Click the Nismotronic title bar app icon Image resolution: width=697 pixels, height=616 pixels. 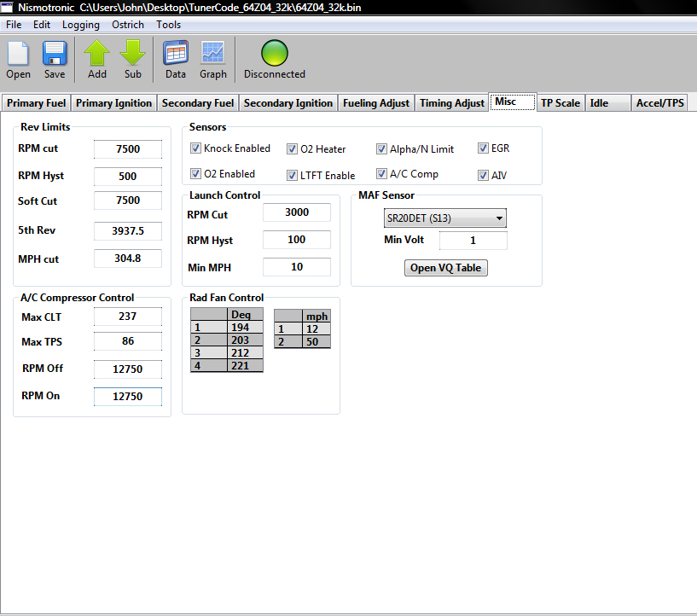(8, 7)
